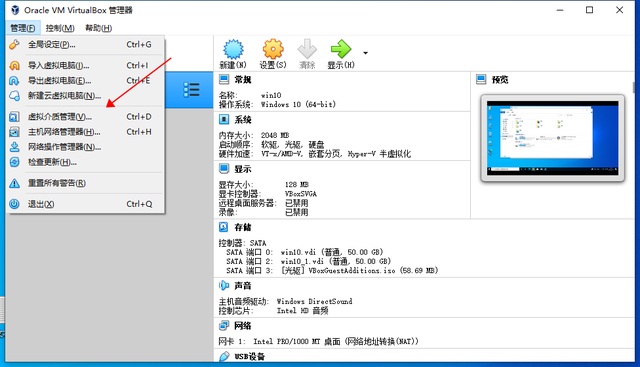The height and width of the screenshot is (367, 640).
Task: Click the 128 MB video memory value
Action: point(297,185)
